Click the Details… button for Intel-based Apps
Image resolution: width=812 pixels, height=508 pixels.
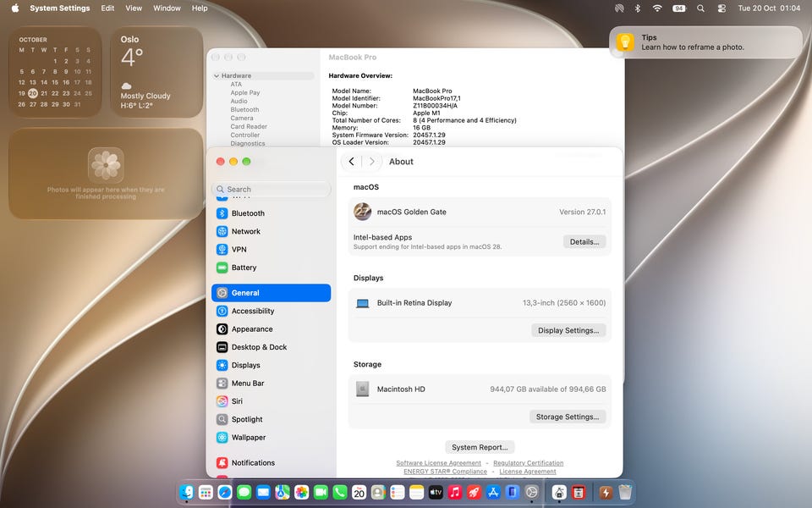[584, 242]
